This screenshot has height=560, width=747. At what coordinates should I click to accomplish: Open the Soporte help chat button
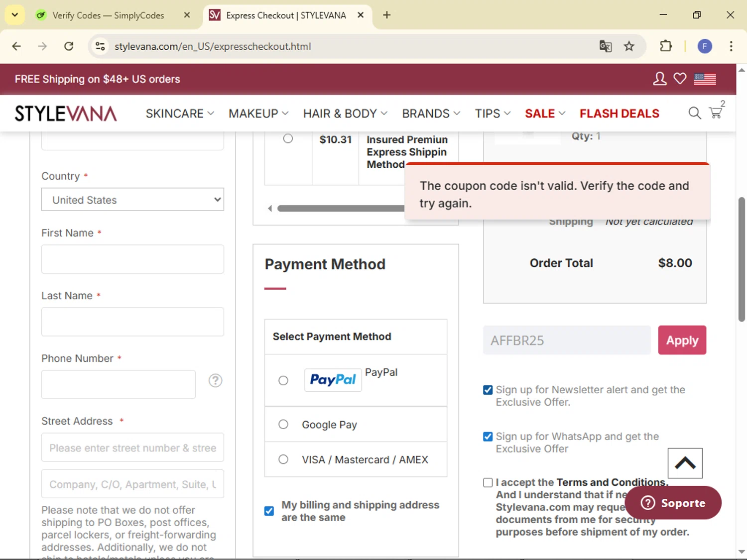(x=673, y=503)
